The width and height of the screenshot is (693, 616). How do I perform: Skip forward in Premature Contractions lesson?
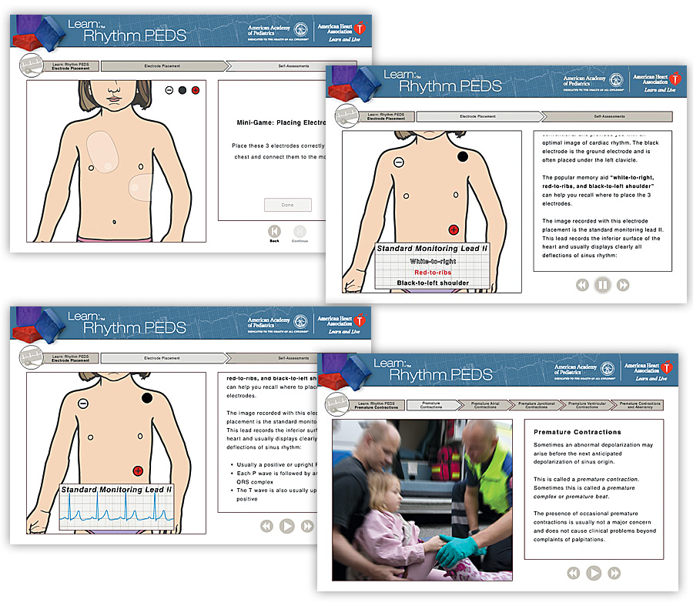coord(614,573)
